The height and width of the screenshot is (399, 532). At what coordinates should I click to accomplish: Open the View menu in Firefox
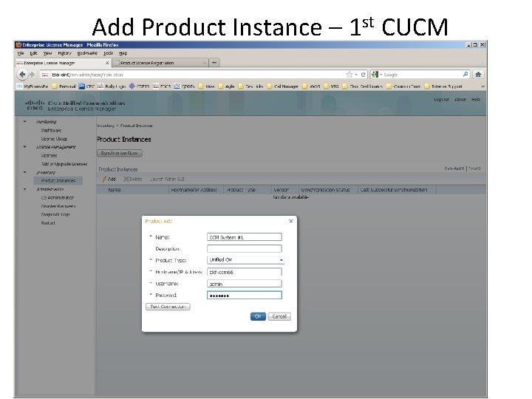[x=47, y=53]
